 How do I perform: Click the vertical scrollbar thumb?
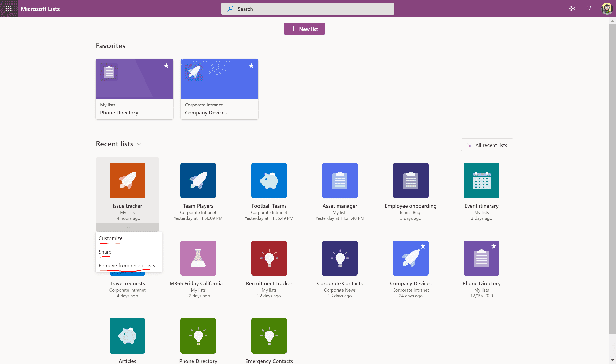[612, 179]
